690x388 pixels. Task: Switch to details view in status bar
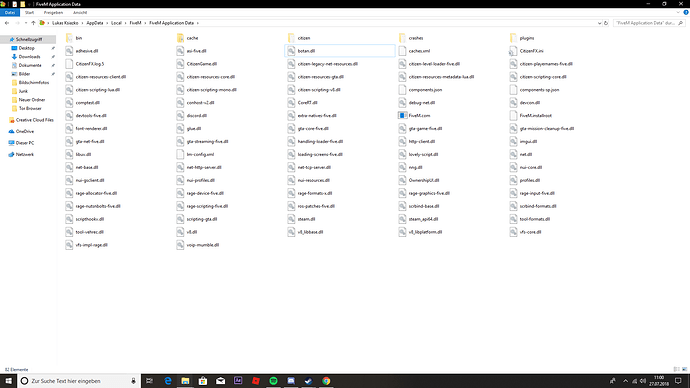click(676, 370)
